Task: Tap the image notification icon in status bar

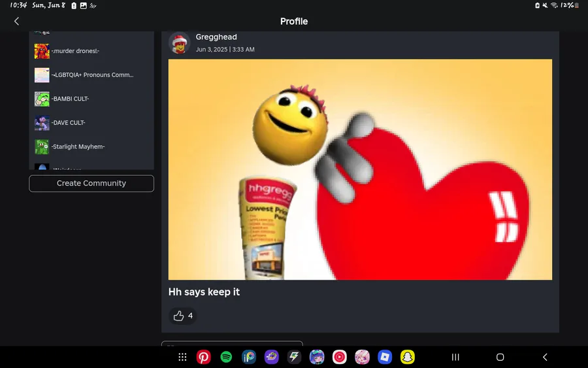Action: tap(83, 6)
